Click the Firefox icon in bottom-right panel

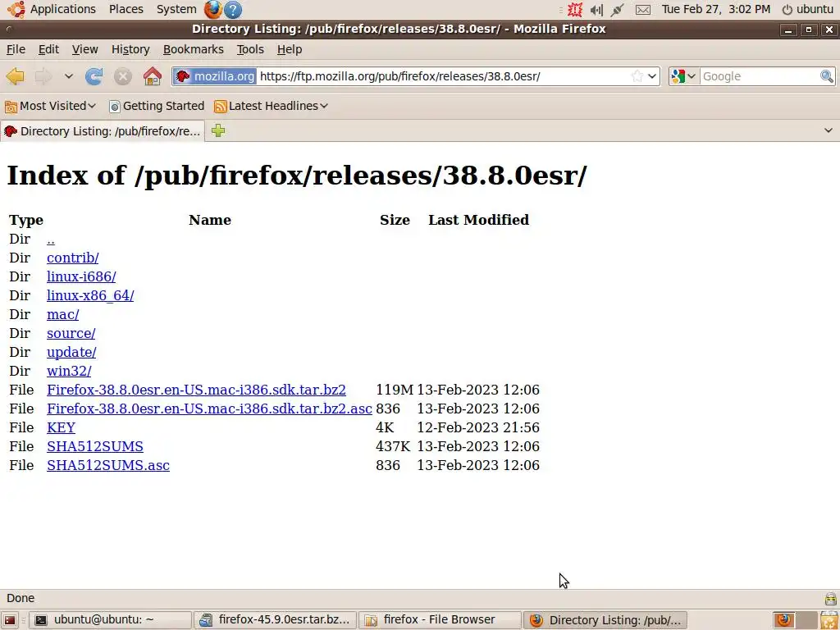tap(784, 620)
